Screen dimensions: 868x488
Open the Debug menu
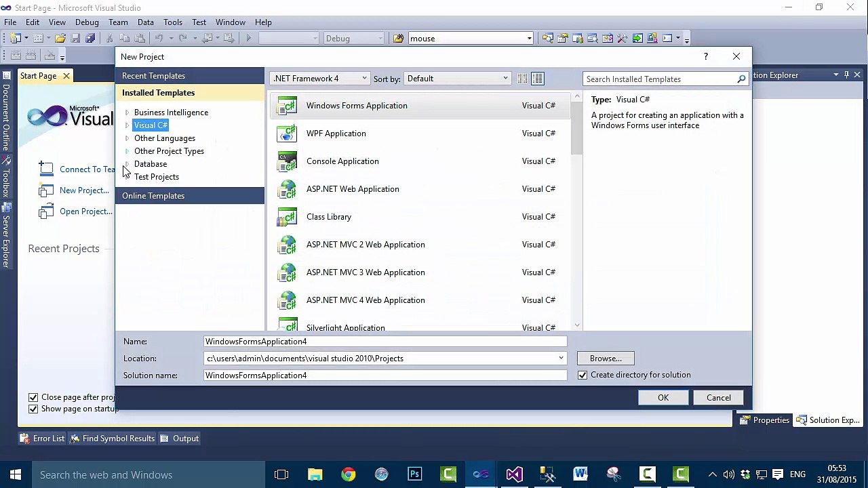coord(87,22)
